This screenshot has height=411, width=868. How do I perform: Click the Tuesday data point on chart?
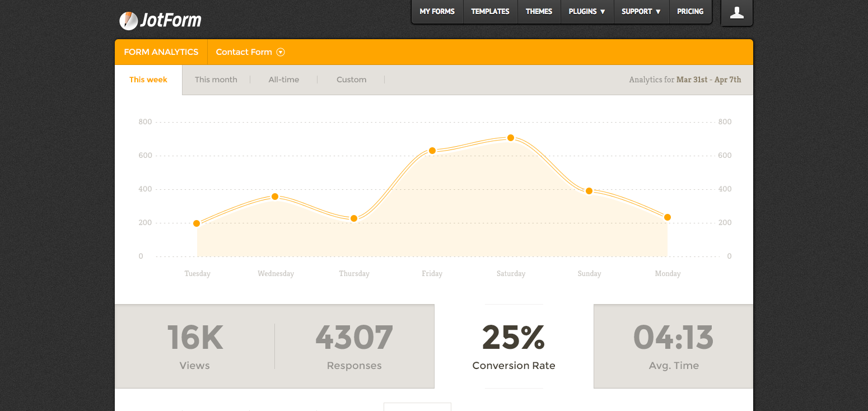pyautogui.click(x=197, y=223)
